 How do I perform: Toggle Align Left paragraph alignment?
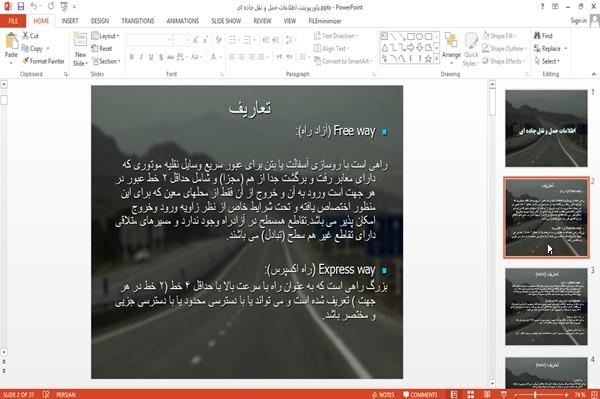click(232, 57)
